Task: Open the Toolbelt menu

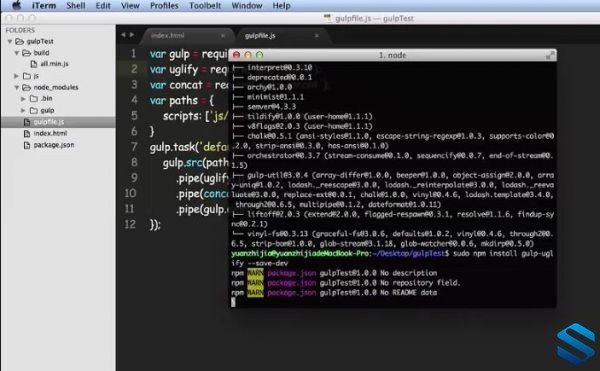Action: tap(205, 6)
